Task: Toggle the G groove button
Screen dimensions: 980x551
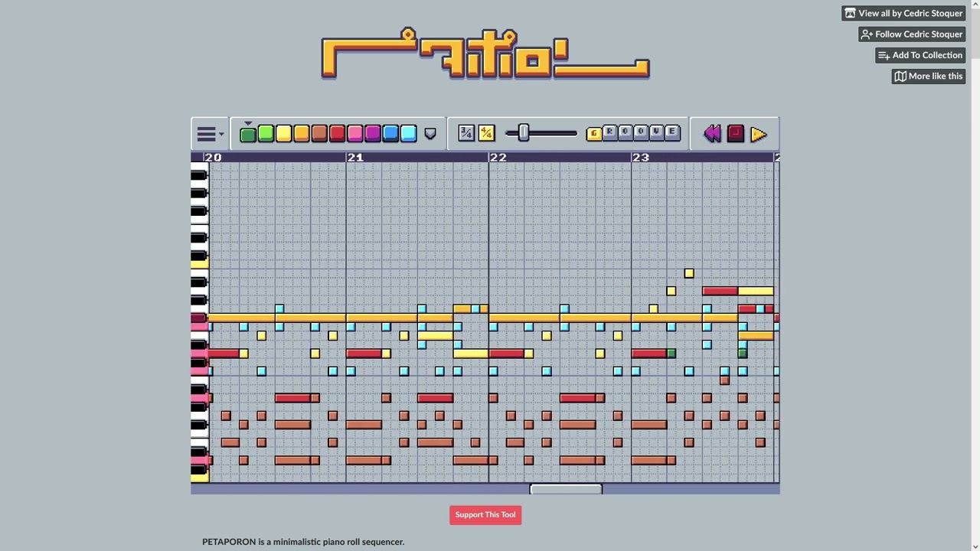Action: point(594,134)
